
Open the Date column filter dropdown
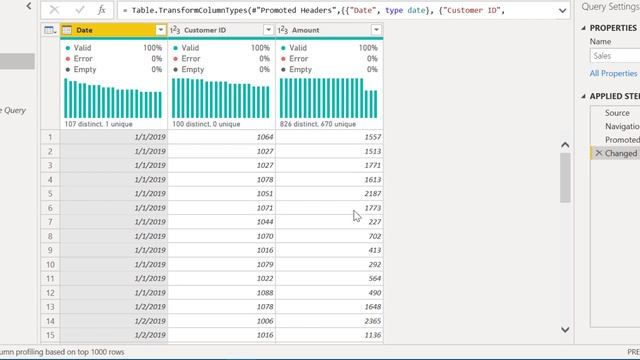click(x=160, y=30)
